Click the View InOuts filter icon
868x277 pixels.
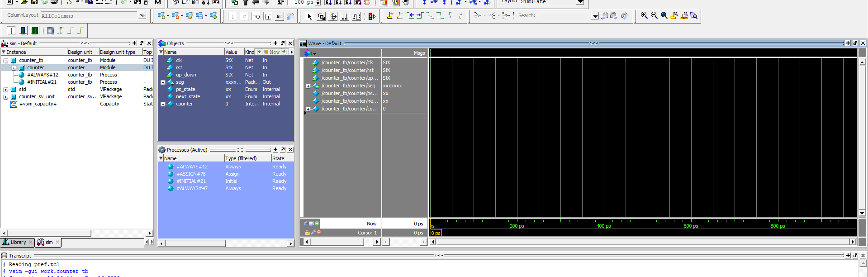pos(256,16)
